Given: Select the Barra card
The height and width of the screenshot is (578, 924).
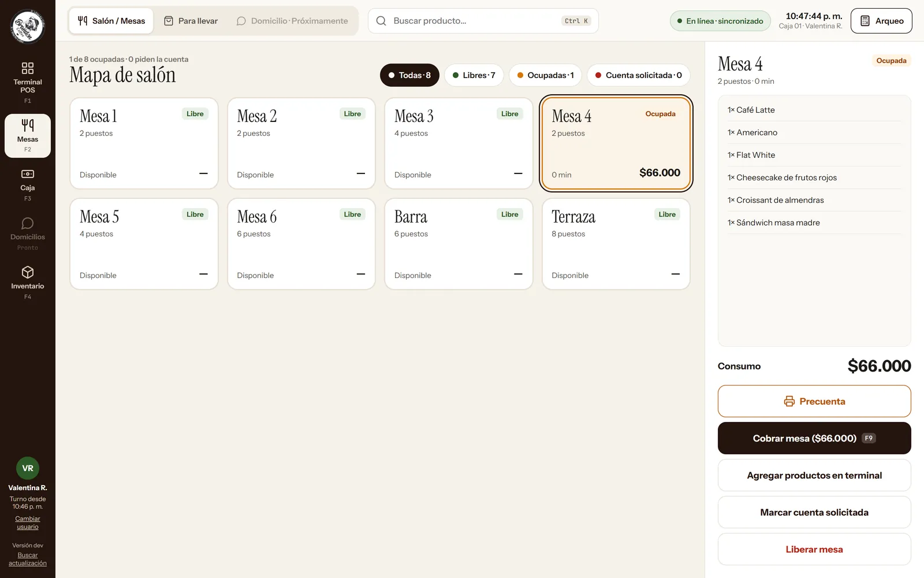Looking at the screenshot, I should [x=459, y=244].
